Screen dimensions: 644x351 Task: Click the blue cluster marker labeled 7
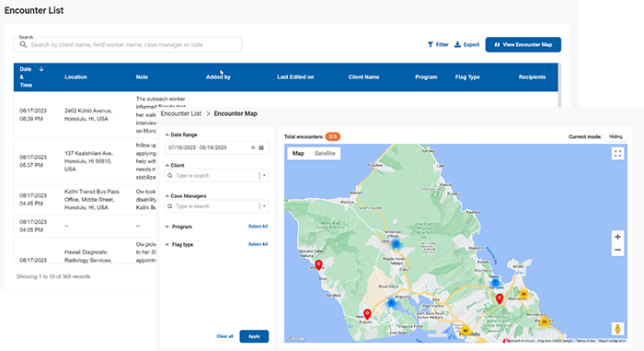pos(495,282)
